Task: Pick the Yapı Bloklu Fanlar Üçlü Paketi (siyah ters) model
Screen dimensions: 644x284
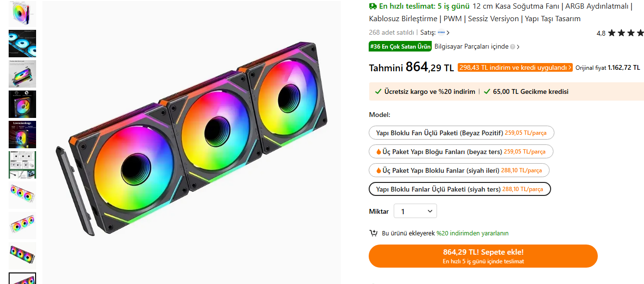Action: tap(459, 189)
